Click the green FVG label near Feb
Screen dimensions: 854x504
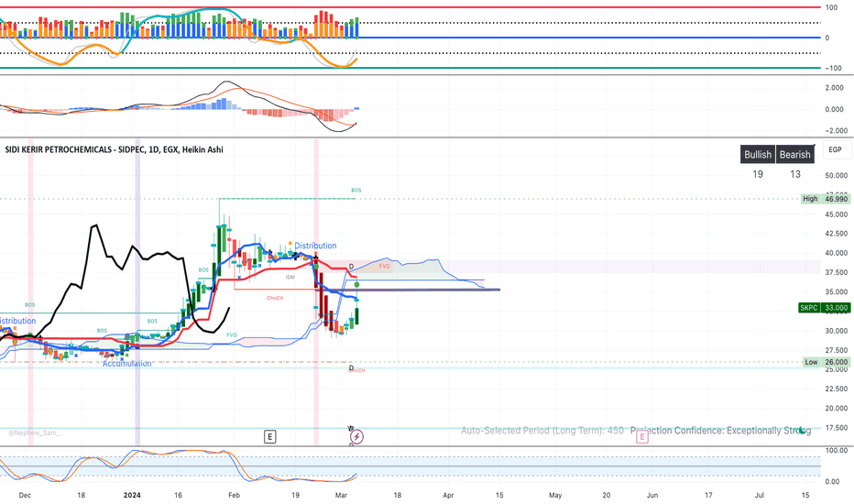[232, 335]
